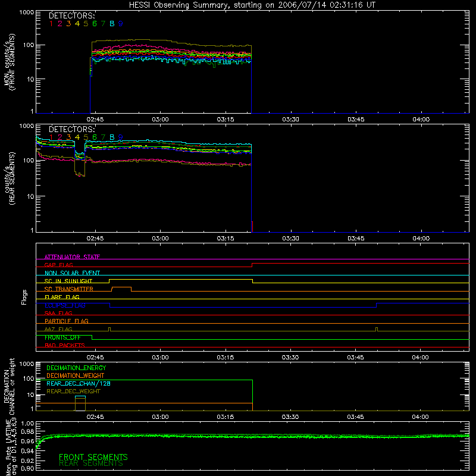Click the 'DECIMATION_ENERGY' legend entry

click(x=76, y=368)
